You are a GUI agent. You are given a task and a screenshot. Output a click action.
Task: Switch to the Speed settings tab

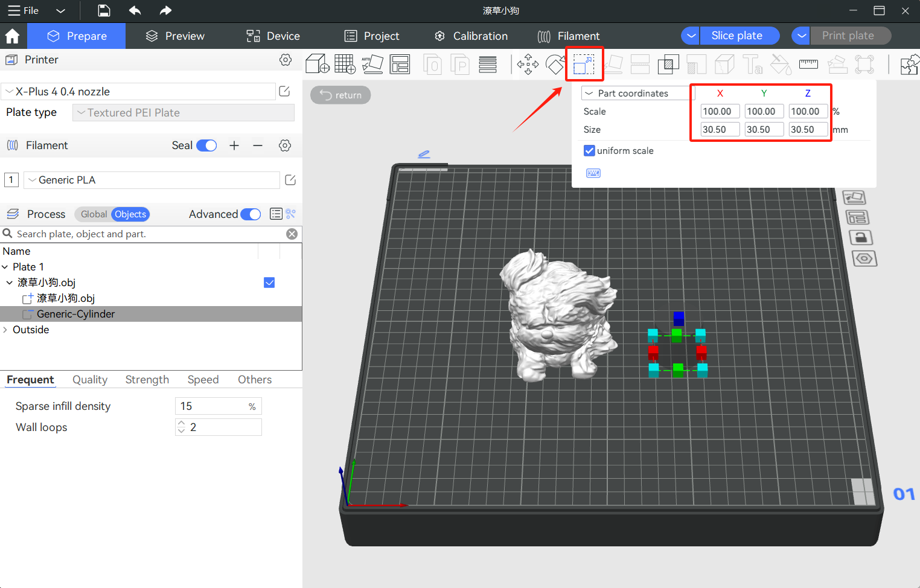203,380
